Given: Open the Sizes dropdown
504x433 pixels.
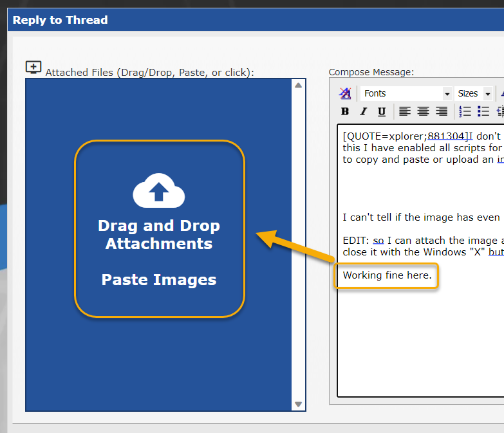Looking at the screenshot, I should pyautogui.click(x=474, y=93).
